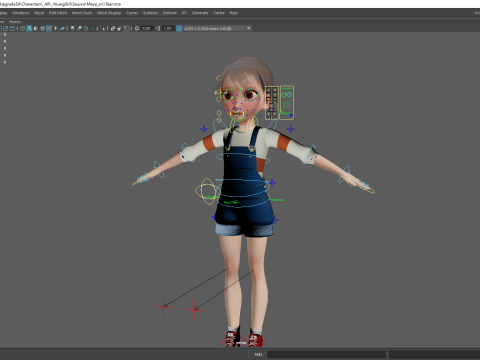Viewport: 480px width, 360px height.
Task: Toggle X-Ray Joints icon
Action: coord(126,28)
